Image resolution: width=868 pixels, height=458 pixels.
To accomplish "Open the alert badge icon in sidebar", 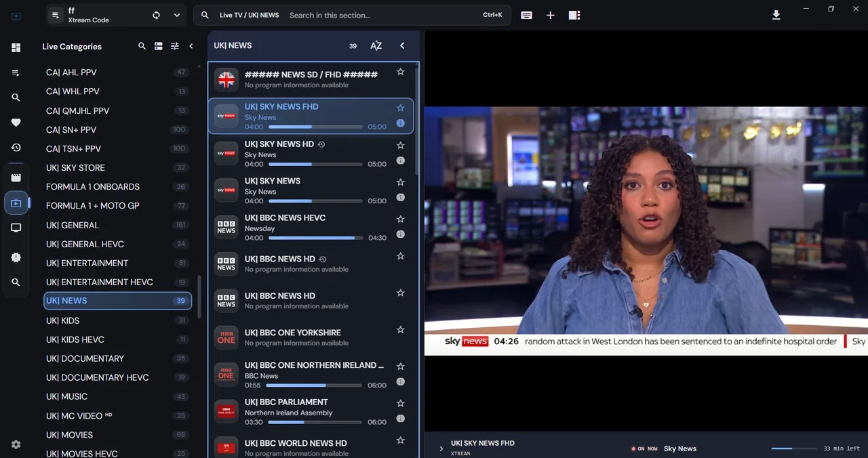I will click(16, 257).
